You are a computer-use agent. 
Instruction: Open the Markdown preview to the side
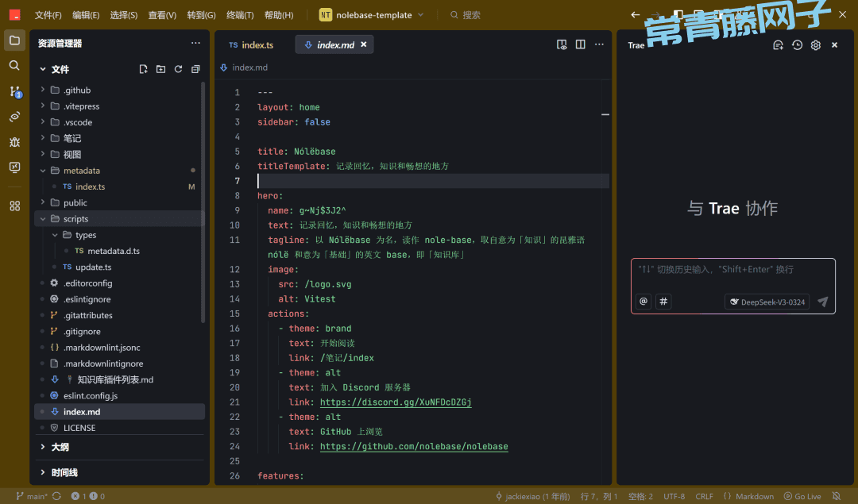click(562, 44)
